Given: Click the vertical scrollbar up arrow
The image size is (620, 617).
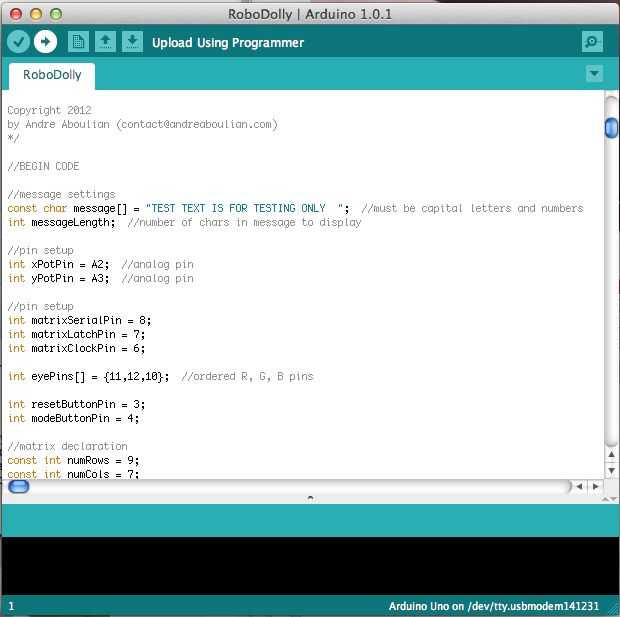Looking at the screenshot, I should [x=611, y=454].
